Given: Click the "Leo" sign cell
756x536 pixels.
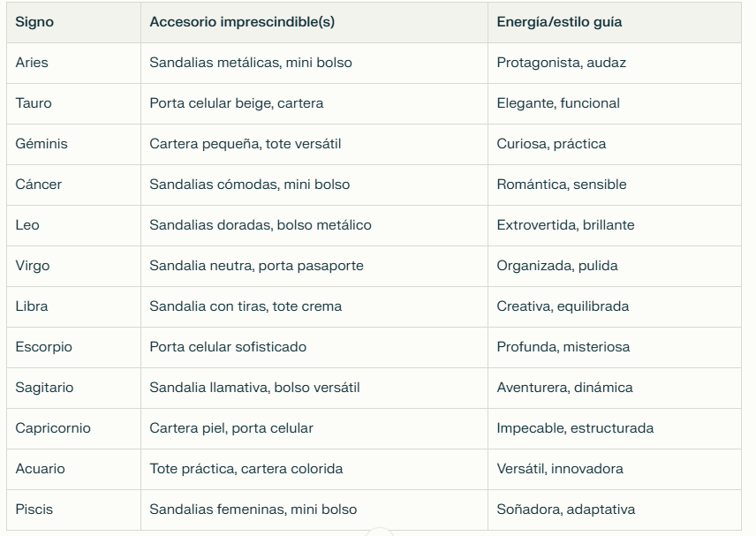Looking at the screenshot, I should click(27, 225).
